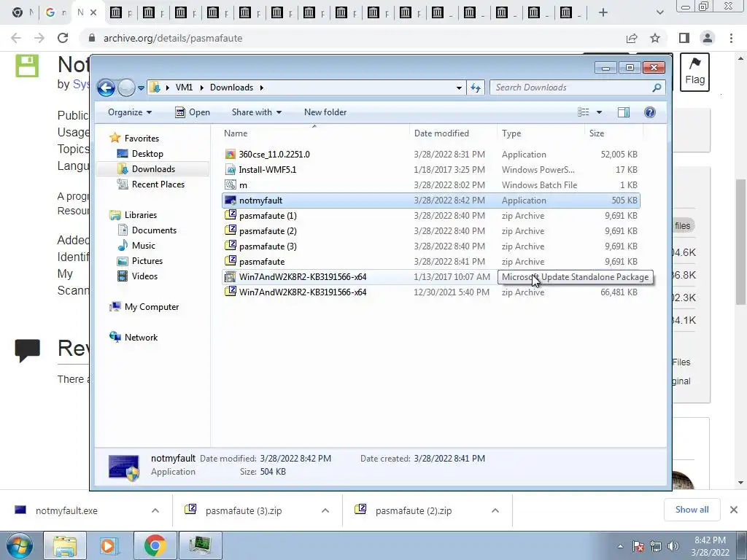Expand options for pasmafaute (3).zip download
The image size is (747, 560).
click(x=325, y=510)
